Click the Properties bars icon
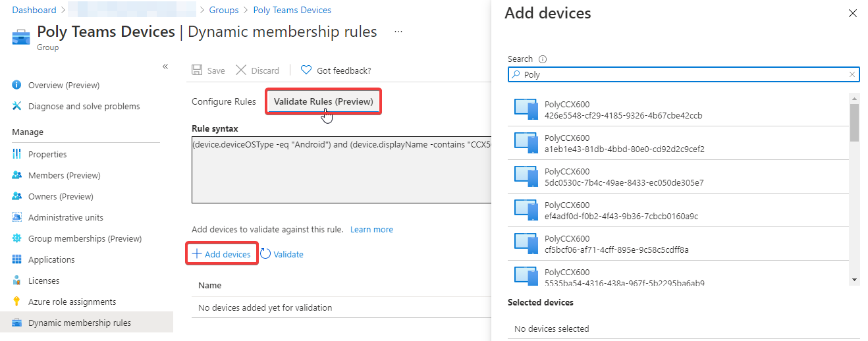Viewport: 868px width, 341px height. pos(16,154)
